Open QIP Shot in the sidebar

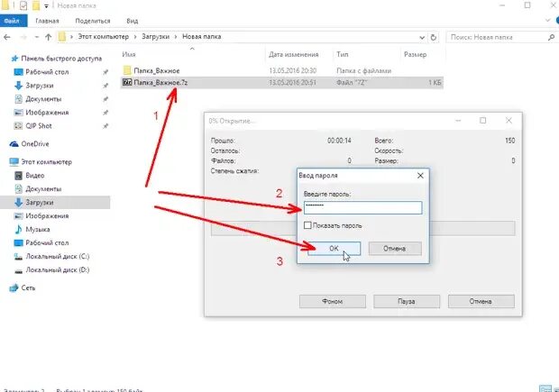39,126
